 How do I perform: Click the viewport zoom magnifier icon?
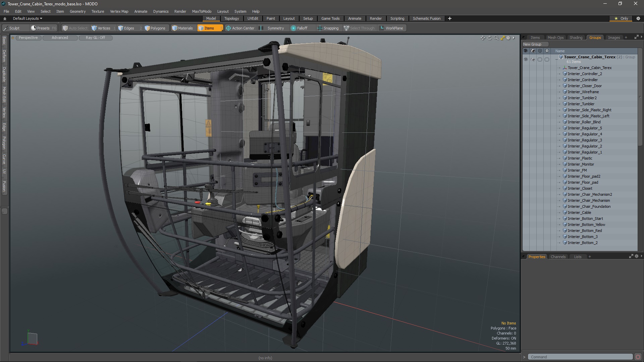point(496,38)
